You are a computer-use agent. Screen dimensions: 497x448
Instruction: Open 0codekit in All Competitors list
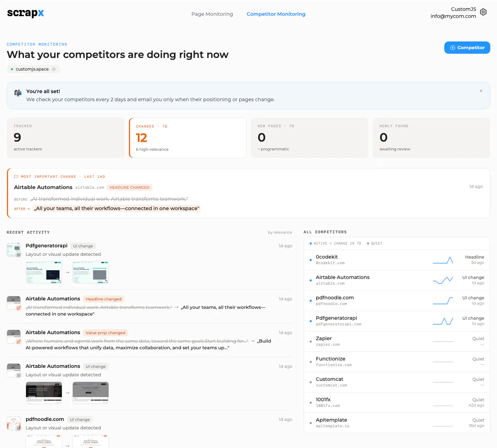click(397, 260)
